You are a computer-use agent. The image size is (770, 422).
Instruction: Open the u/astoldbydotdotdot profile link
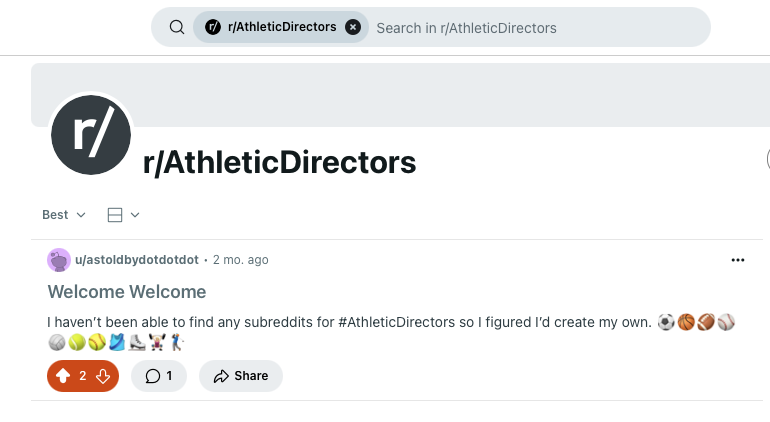(x=137, y=260)
